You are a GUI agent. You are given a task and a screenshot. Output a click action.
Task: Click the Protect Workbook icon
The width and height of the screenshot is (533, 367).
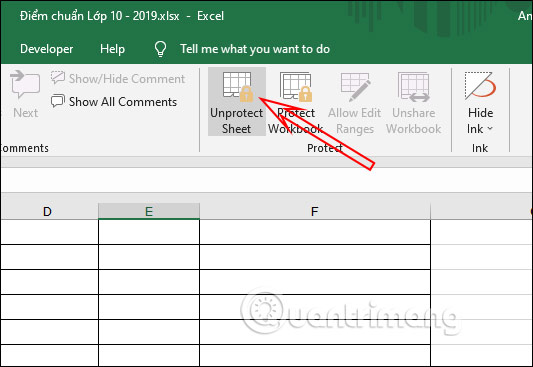[x=296, y=87]
